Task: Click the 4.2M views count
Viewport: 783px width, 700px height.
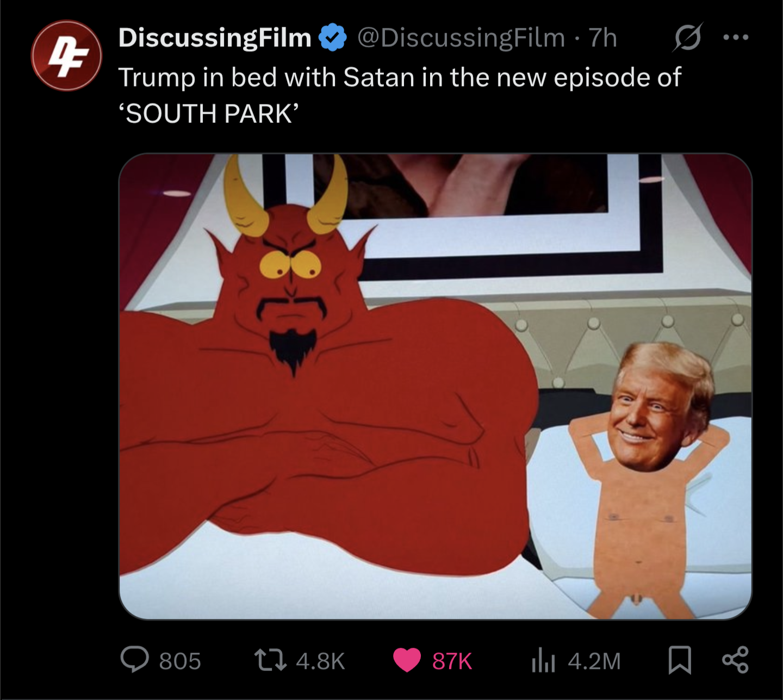Action: tap(594, 661)
